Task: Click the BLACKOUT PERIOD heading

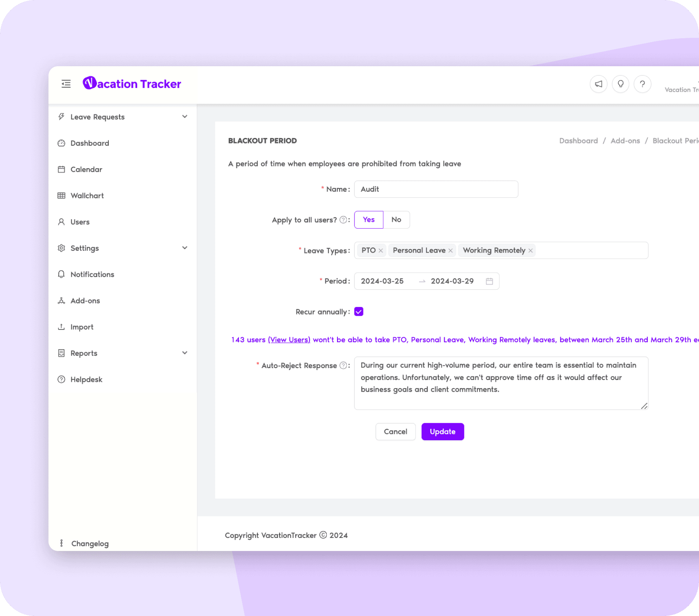Action: (263, 141)
